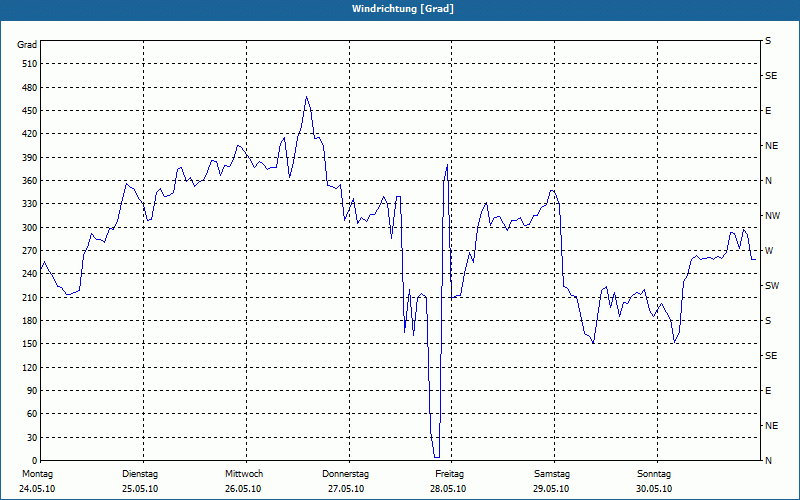The width and height of the screenshot is (800, 500).
Task: Select the Grad unit label on y-axis
Action: tap(27, 45)
